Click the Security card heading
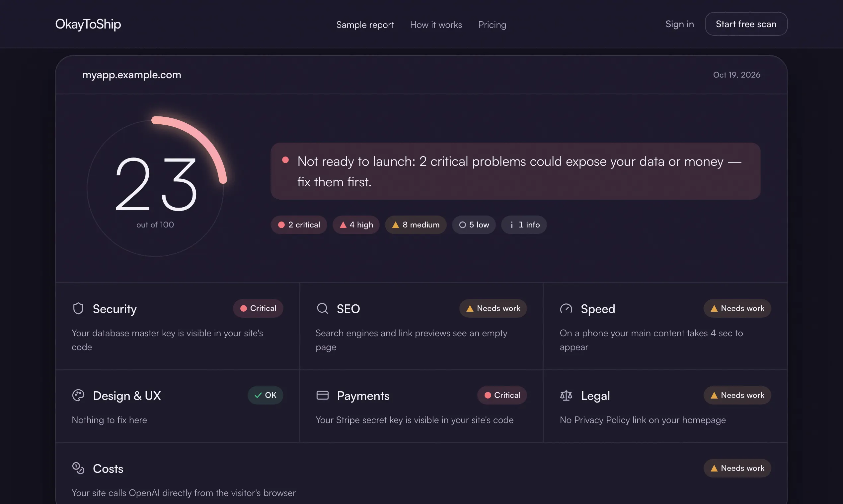The height and width of the screenshot is (504, 843). pyautogui.click(x=115, y=309)
